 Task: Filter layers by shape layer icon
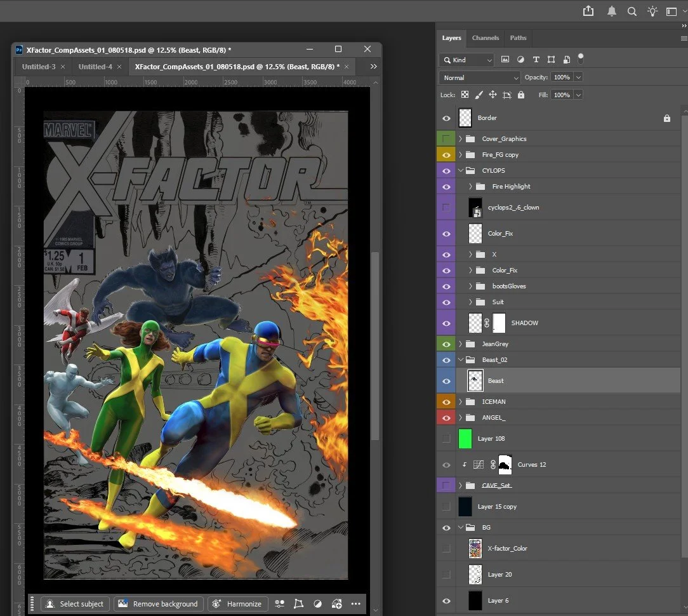click(551, 59)
